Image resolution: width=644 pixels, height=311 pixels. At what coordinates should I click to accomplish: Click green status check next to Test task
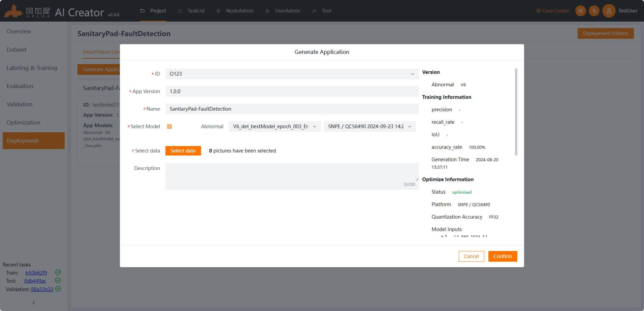[x=58, y=280]
